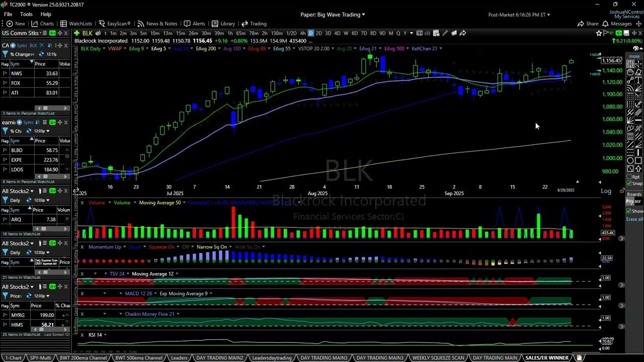Click the pencil annotation icon near the timeframe bar
This screenshot has height=362, width=644.
[445, 33]
